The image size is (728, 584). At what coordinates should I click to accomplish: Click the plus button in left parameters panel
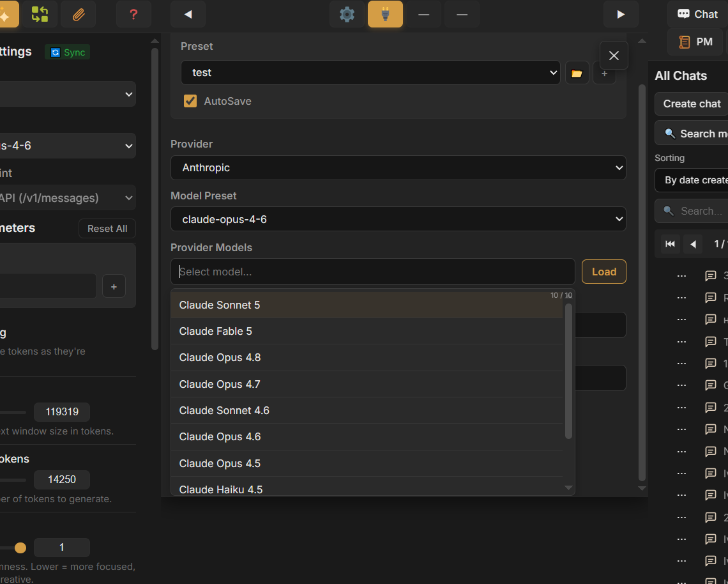pos(114,287)
